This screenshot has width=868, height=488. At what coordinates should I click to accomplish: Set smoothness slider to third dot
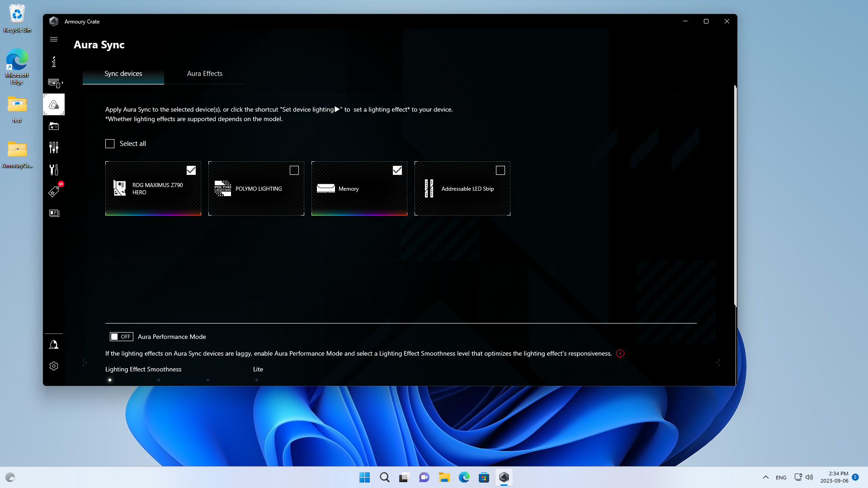pyautogui.click(x=208, y=380)
